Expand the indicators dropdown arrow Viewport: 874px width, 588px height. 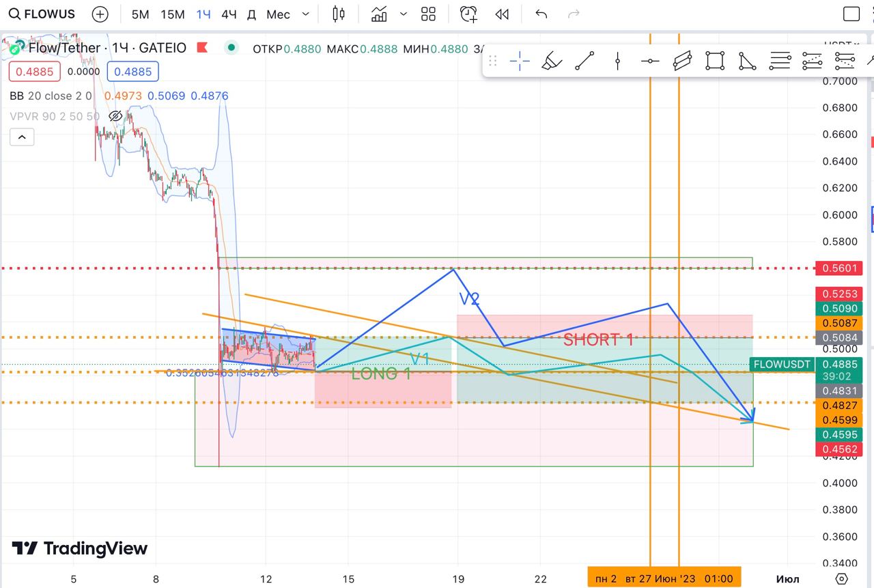point(403,14)
